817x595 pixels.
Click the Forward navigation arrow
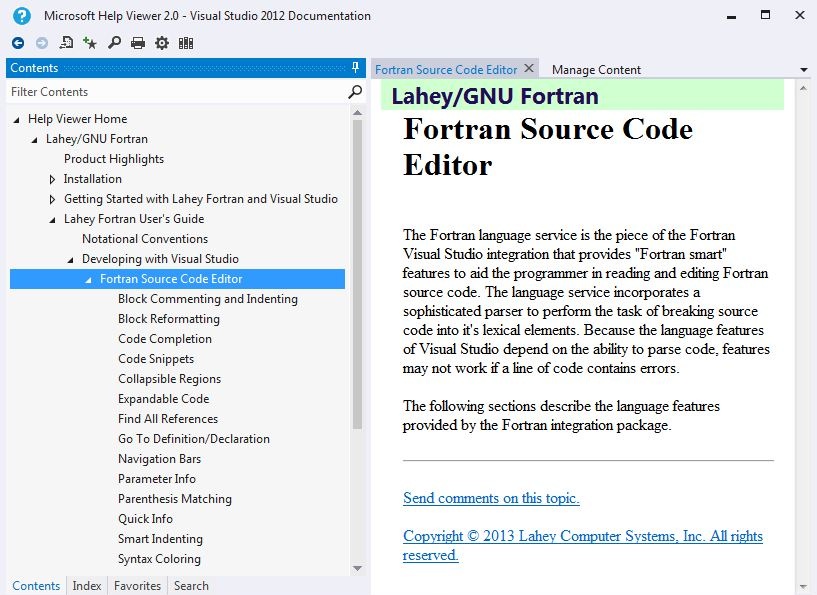click(x=42, y=43)
